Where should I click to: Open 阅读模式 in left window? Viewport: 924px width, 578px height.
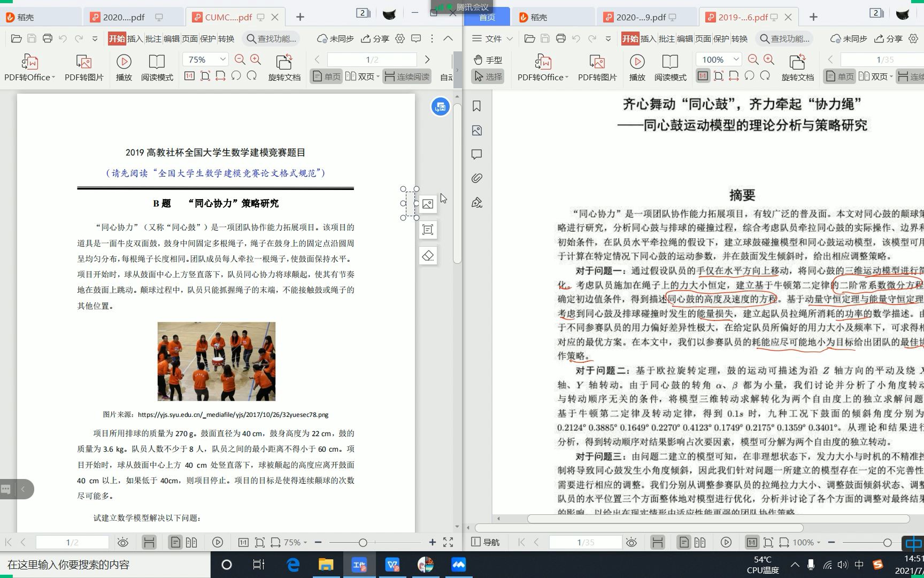[157, 67]
